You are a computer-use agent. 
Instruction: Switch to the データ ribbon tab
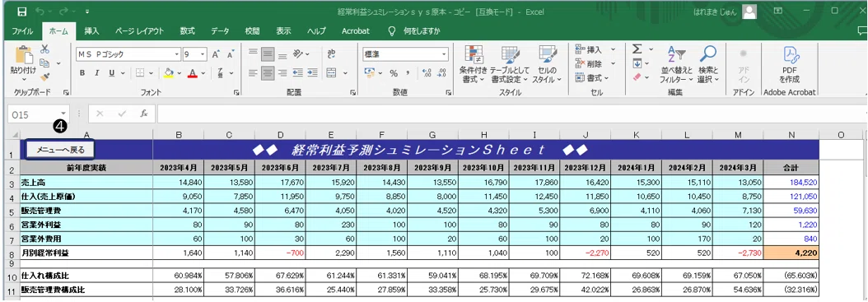pos(220,31)
